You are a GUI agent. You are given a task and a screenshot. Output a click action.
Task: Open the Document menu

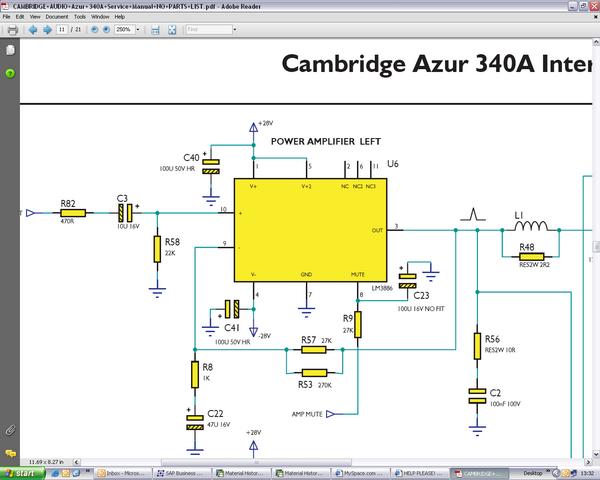tap(57, 17)
